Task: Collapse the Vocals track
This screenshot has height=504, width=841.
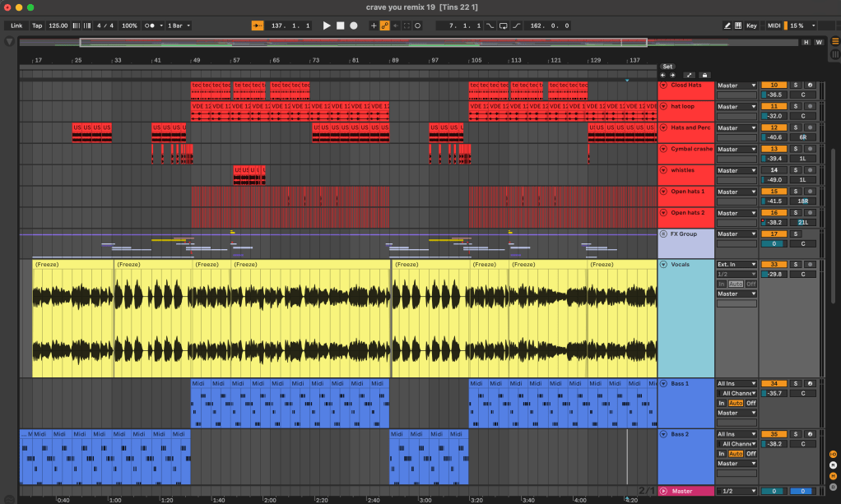Action: click(664, 265)
